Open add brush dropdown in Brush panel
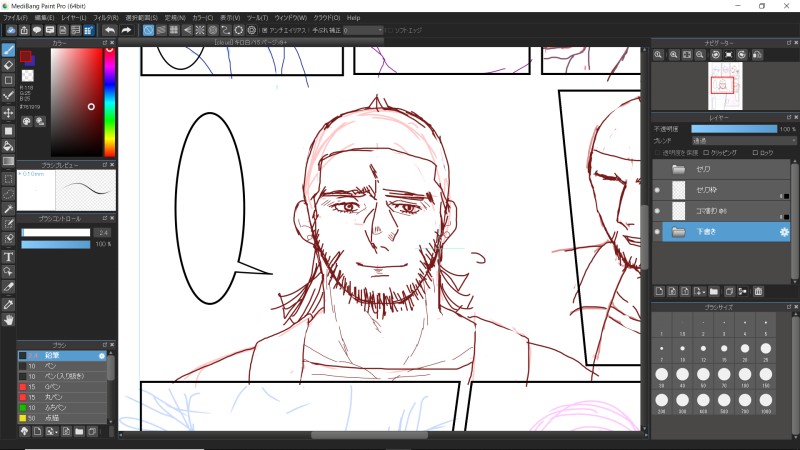The width and height of the screenshot is (800, 450). coord(52,432)
